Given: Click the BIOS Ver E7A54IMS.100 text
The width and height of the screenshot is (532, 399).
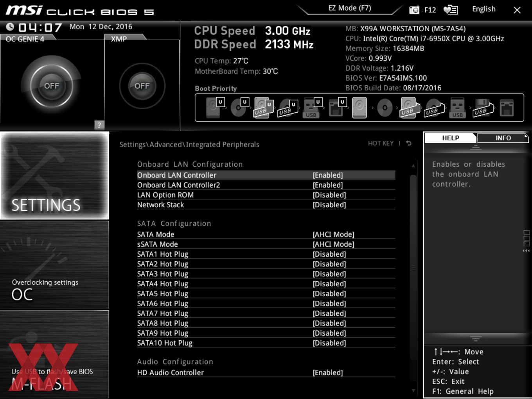Looking at the screenshot, I should (386, 78).
